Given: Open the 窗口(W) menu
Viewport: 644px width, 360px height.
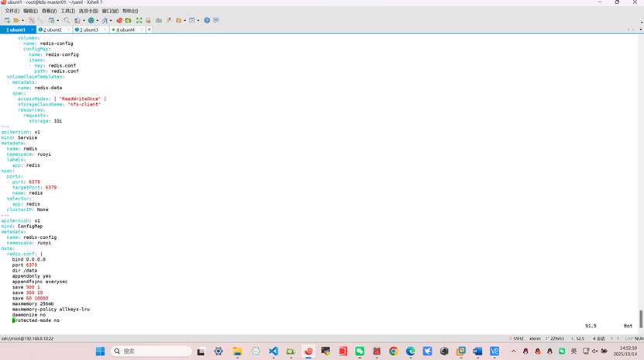Looking at the screenshot, I should point(110,11).
